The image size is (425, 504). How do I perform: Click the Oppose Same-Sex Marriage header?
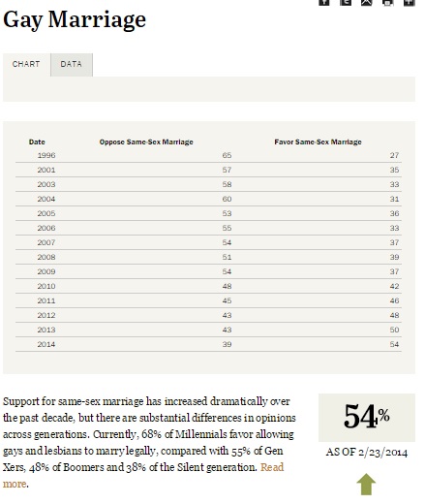(x=146, y=142)
